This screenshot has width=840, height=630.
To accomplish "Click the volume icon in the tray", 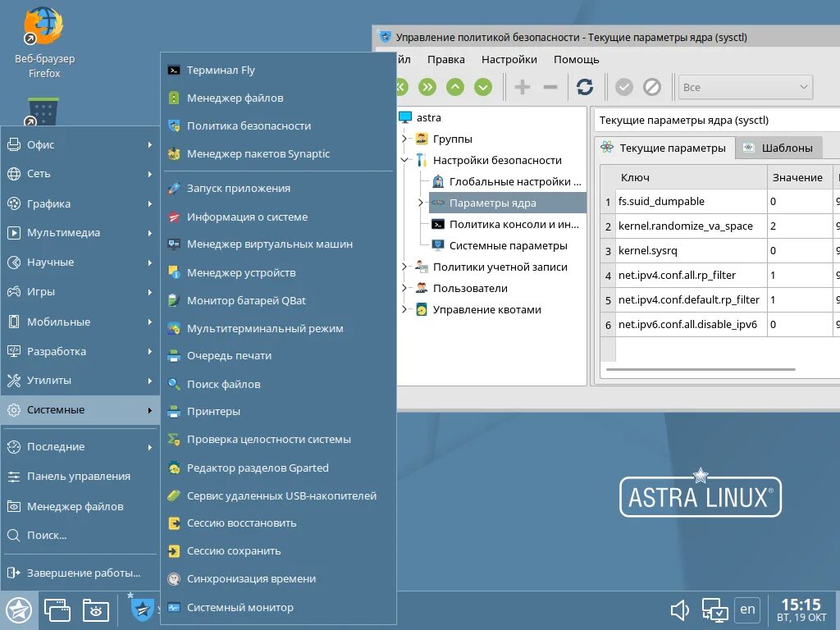I will pos(678,610).
